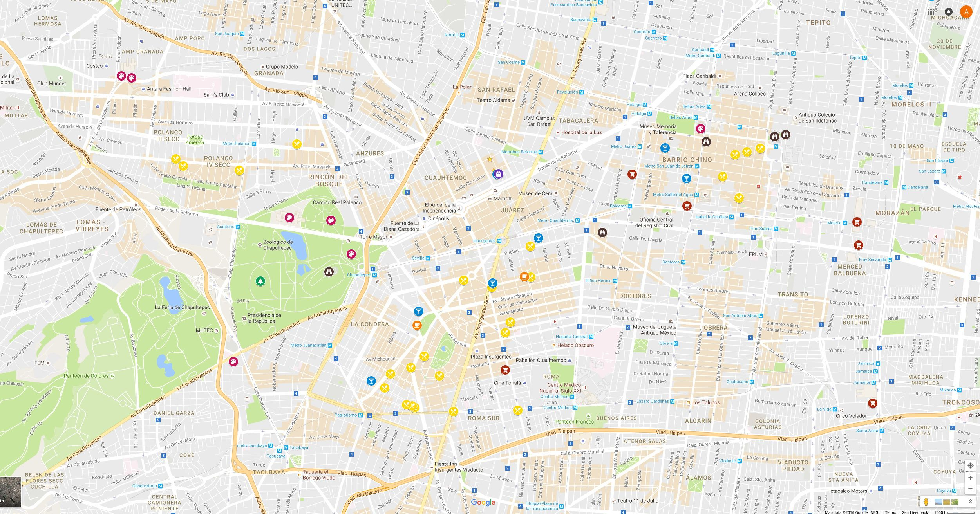980x514 pixels.
Task: Open the Terms link
Action: click(x=890, y=512)
